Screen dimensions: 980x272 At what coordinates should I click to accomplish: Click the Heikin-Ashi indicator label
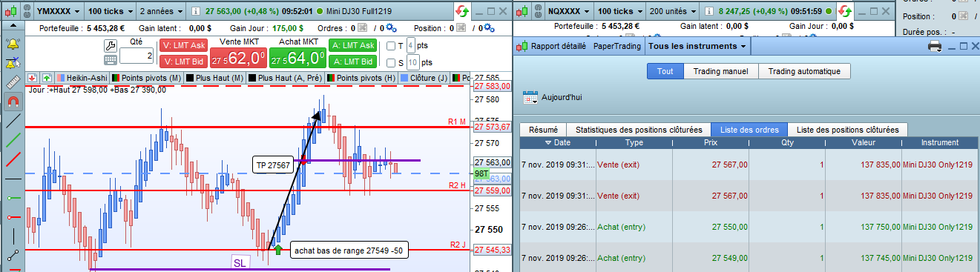81,77
